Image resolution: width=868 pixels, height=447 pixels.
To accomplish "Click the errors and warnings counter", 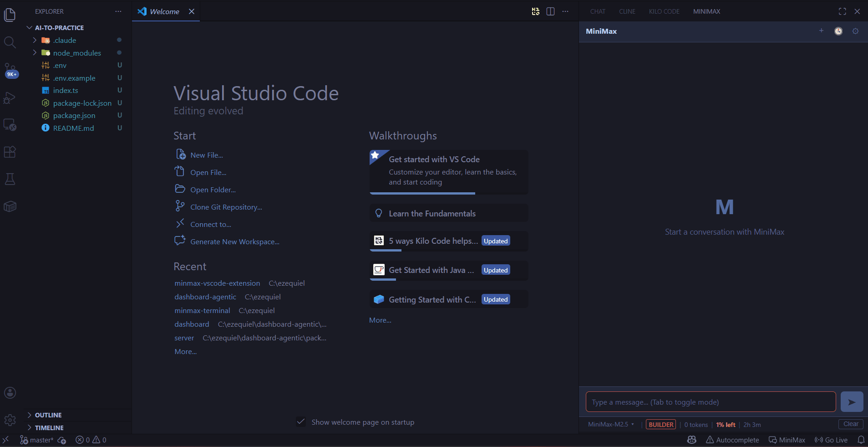I will [91, 440].
